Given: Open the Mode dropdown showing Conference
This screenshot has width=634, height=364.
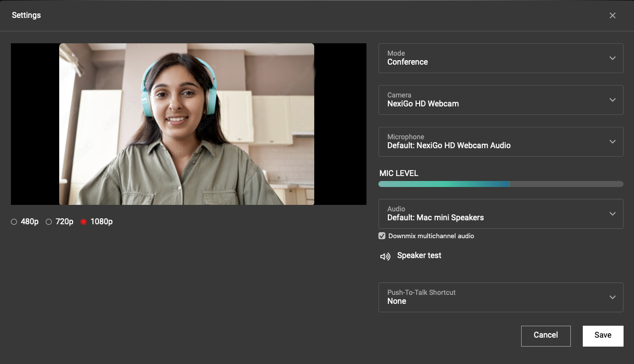Looking at the screenshot, I should [501, 58].
